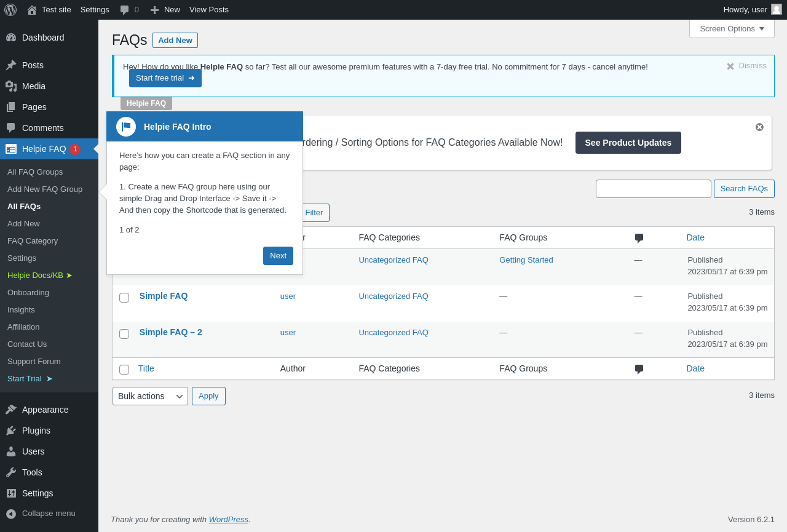Open Add New under All FAQs submenu

23,223
